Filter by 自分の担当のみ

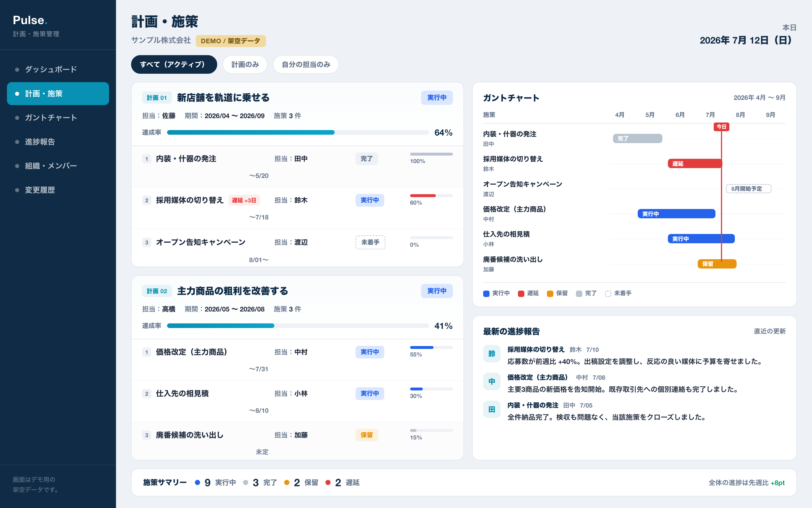point(306,64)
